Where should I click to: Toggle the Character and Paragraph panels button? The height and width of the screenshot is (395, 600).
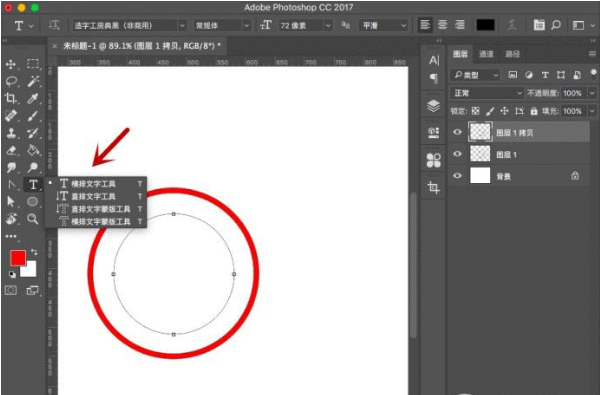(x=539, y=25)
